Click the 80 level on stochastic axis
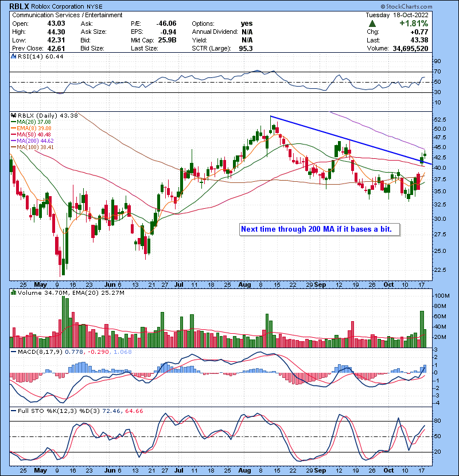Screen dimensions: 459x476 (437, 421)
